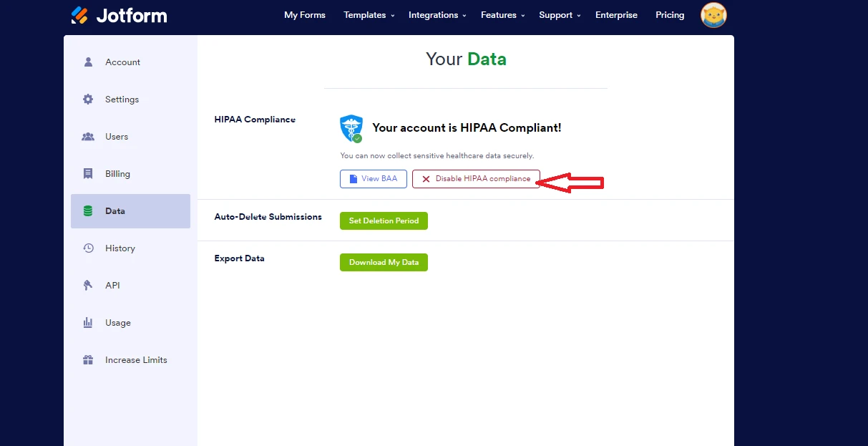Click the History clock icon in sidebar
Image resolution: width=868 pixels, height=446 pixels.
click(88, 248)
